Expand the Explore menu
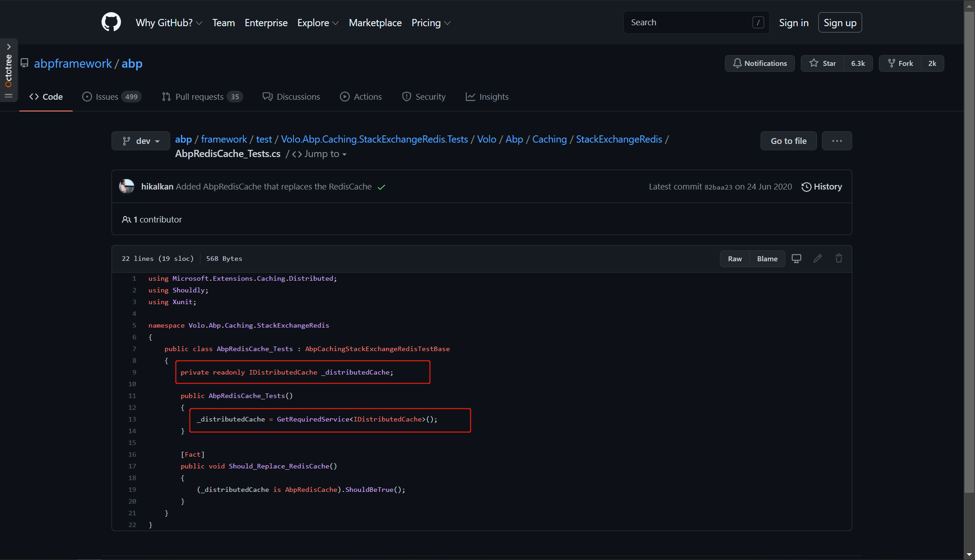This screenshot has height=560, width=975. coord(318,23)
